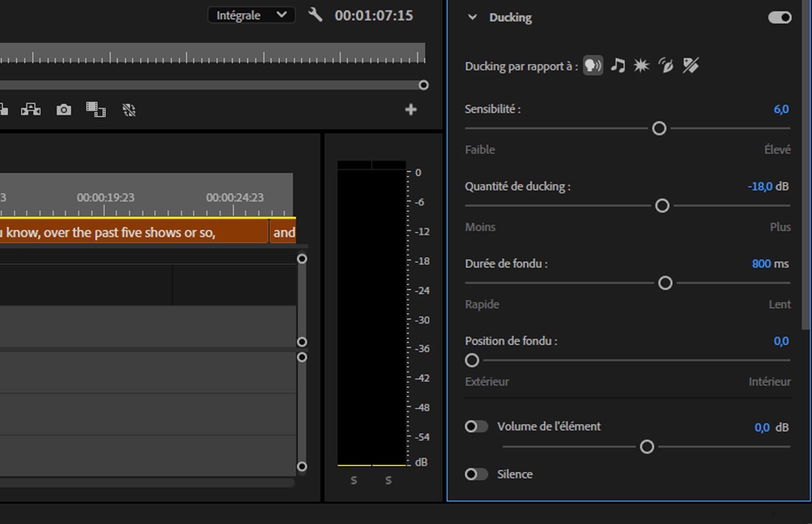
Task: Select the SFX star ducking target icon
Action: (641, 65)
